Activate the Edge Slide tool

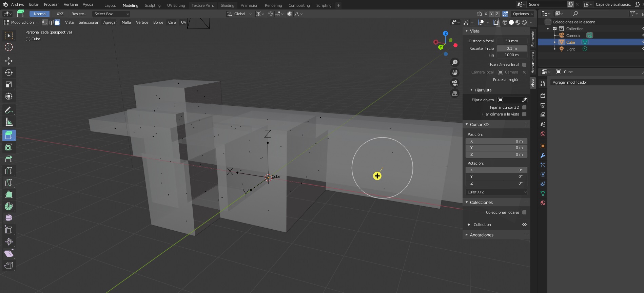(x=9, y=230)
